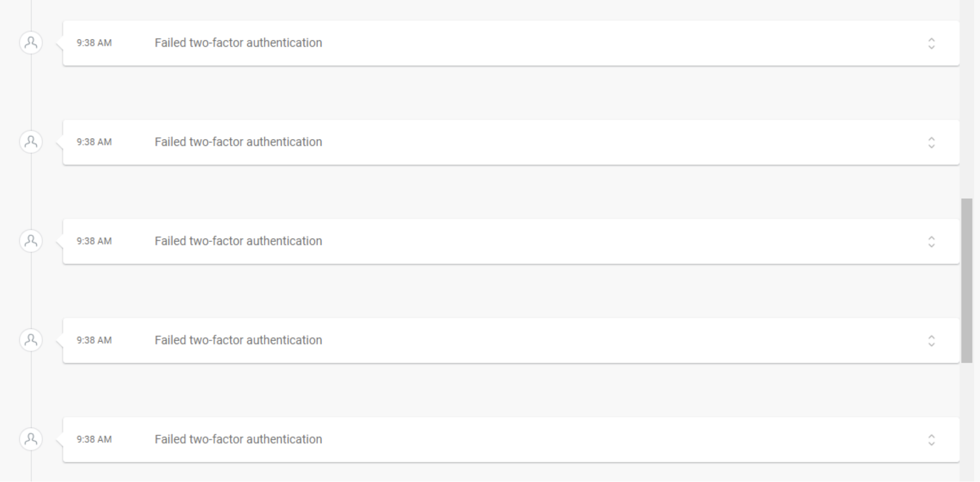The image size is (980, 482).
Task: Click the user avatar icon of the third event
Action: click(x=31, y=241)
